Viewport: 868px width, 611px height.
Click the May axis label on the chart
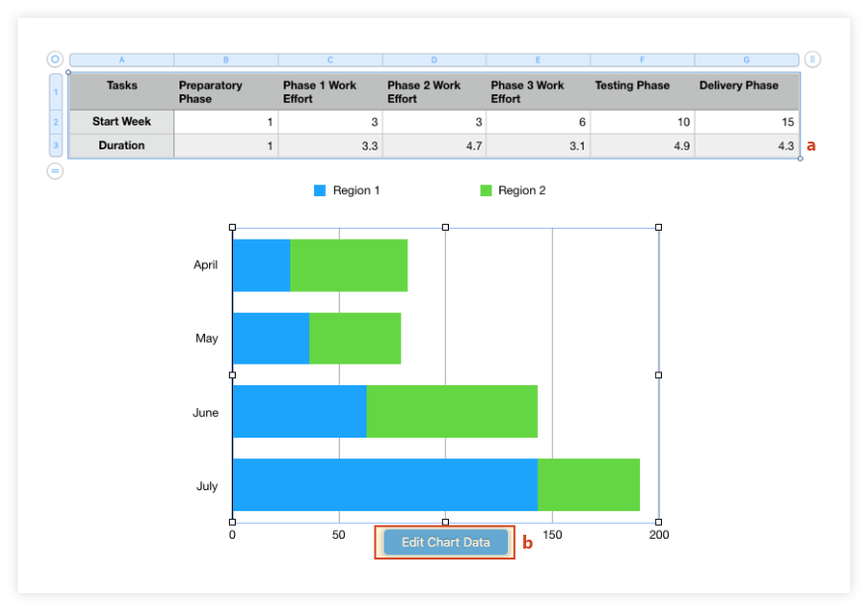point(206,338)
